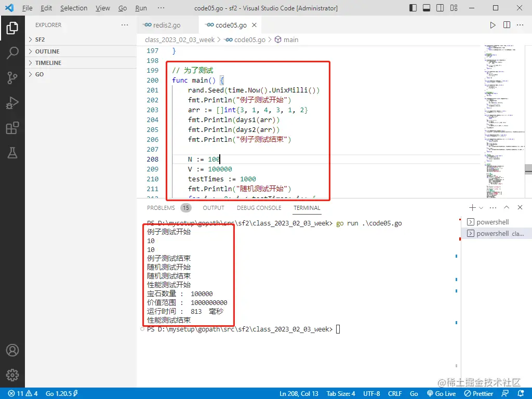
Task: Run the Go file with play icon
Action: coord(493,25)
